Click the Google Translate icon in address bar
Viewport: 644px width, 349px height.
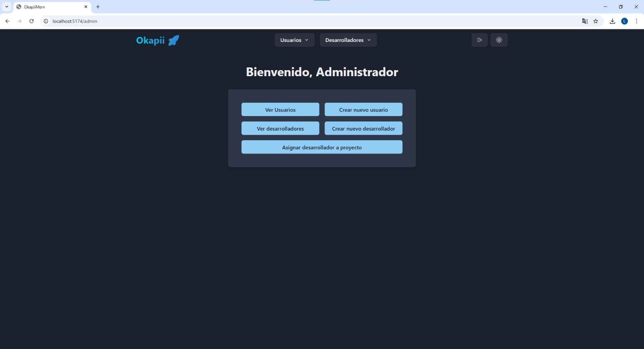pyautogui.click(x=585, y=21)
